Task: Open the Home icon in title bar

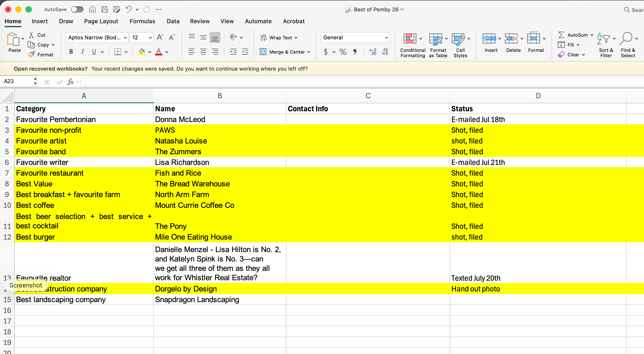Action: tap(93, 10)
